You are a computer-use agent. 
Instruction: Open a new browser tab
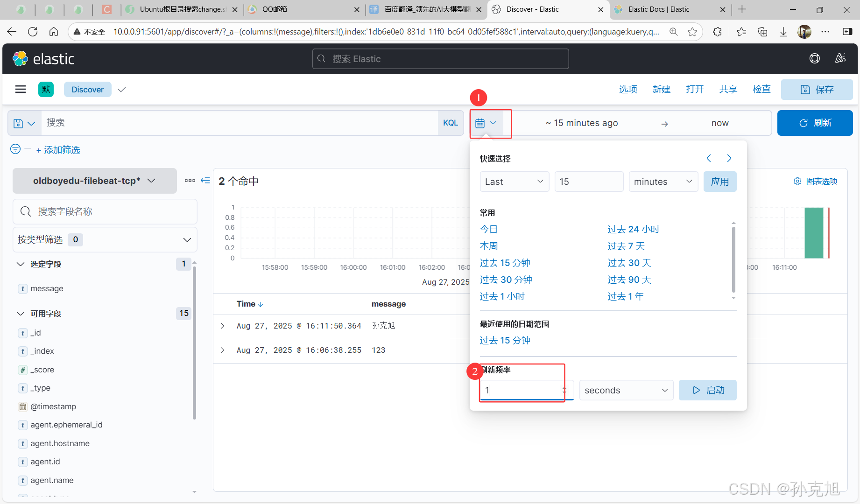[x=742, y=9]
